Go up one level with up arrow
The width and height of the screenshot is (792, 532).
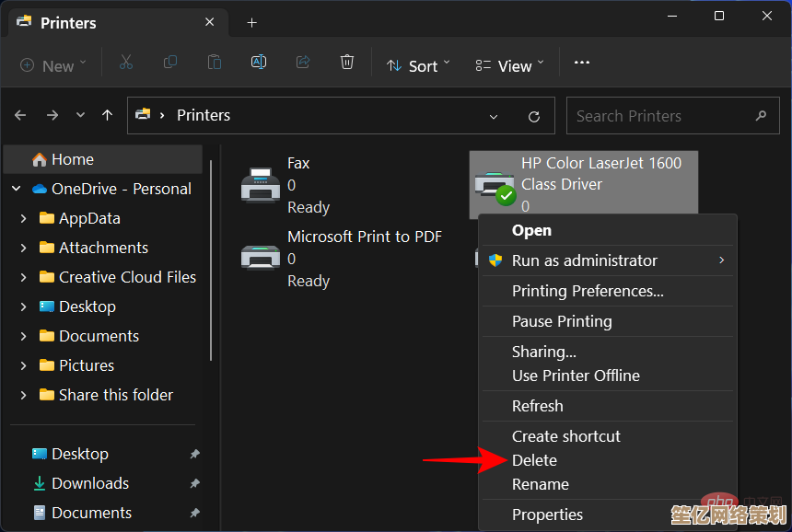click(x=107, y=116)
